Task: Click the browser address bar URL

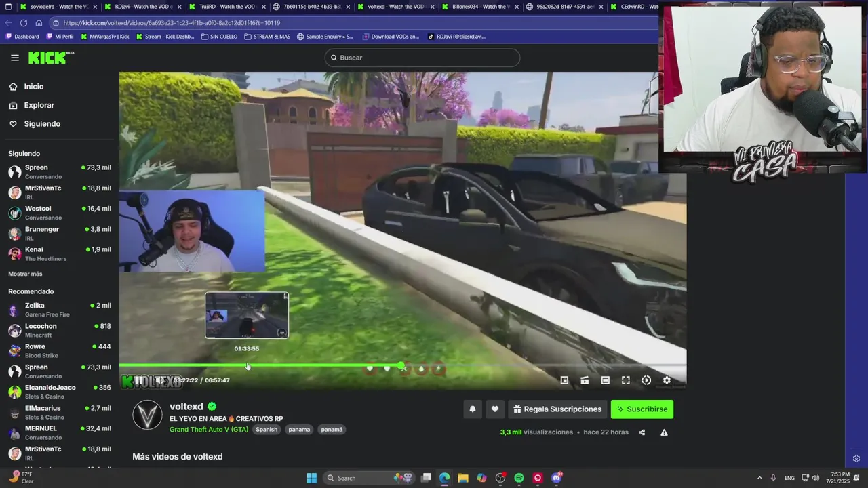Action: (172, 22)
